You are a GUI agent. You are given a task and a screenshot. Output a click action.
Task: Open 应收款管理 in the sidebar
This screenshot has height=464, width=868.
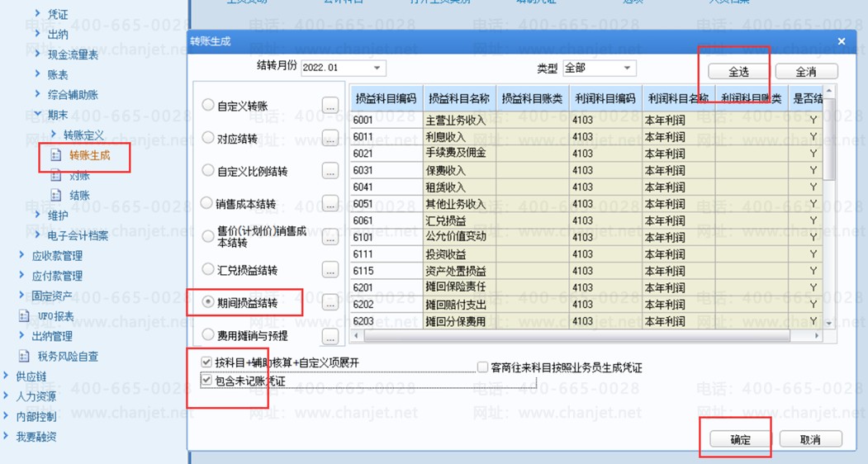(x=57, y=256)
